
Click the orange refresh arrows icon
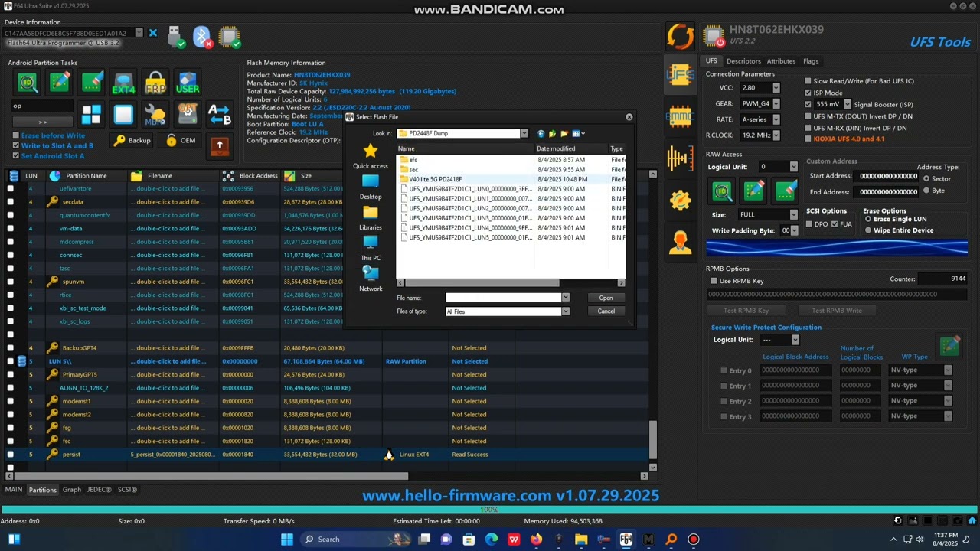(680, 36)
